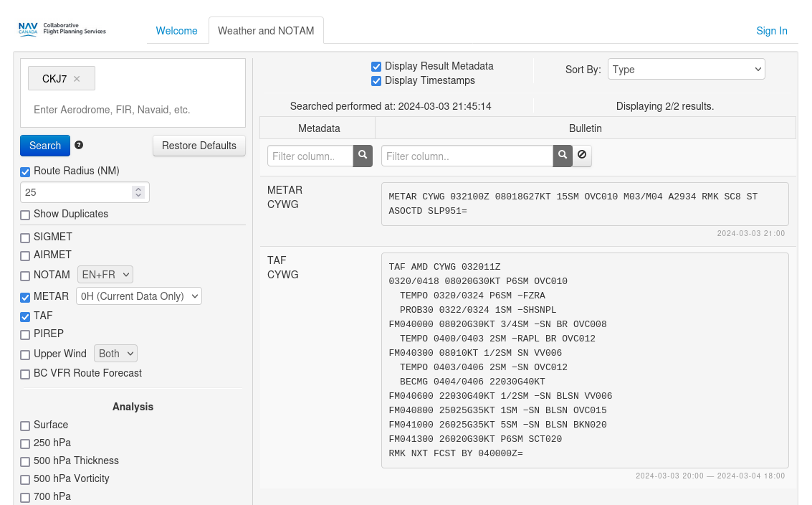The height and width of the screenshot is (505, 812).
Task: Clear filters with the circle-slash icon
Action: 582,156
